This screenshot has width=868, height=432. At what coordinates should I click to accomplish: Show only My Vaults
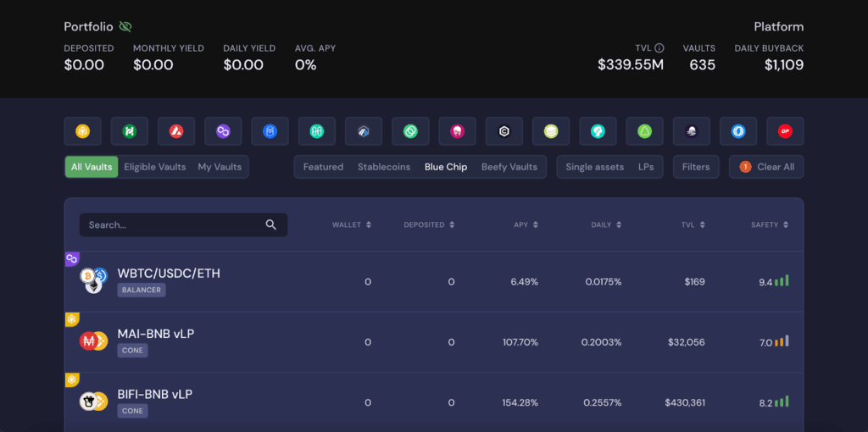pyautogui.click(x=220, y=167)
